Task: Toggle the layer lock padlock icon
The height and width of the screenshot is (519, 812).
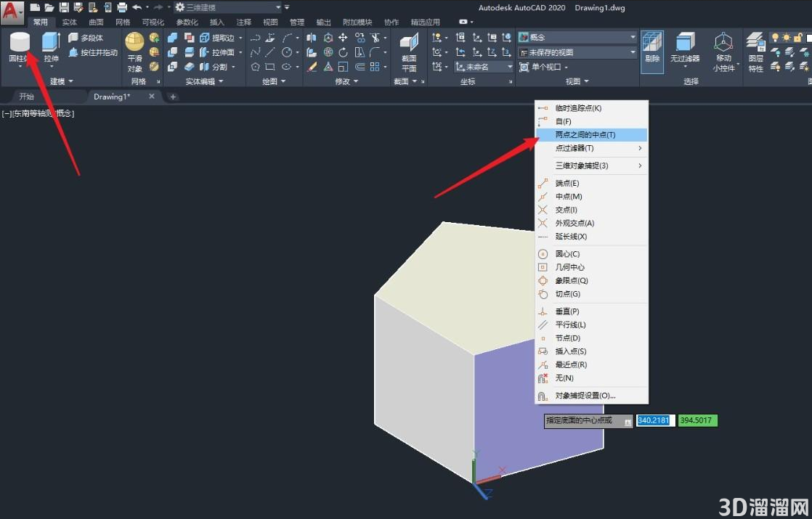Action: click(798, 37)
